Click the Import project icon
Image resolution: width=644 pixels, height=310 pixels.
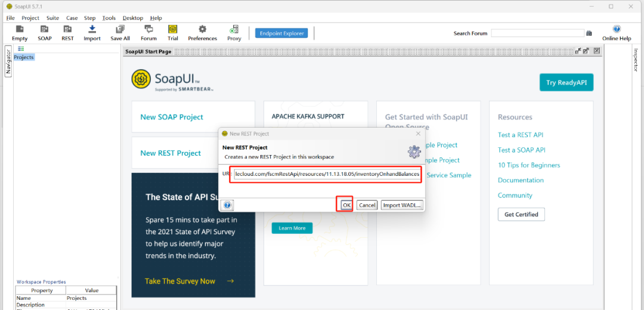92,33
